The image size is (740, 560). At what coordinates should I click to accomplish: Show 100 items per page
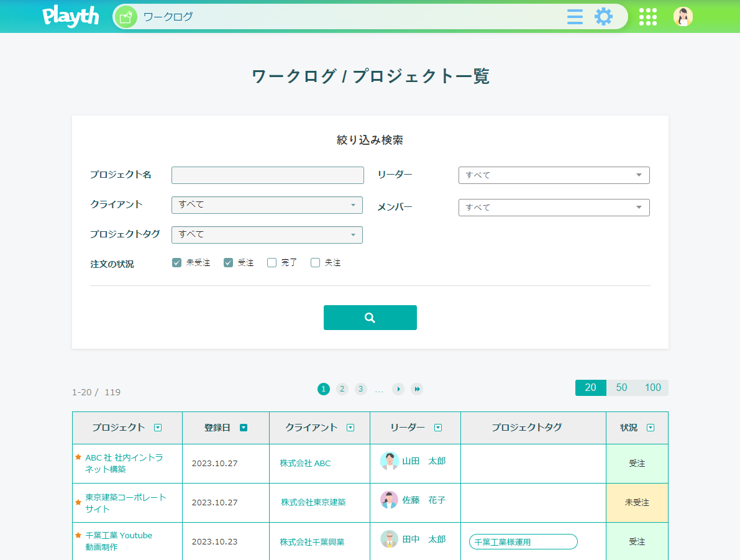pyautogui.click(x=652, y=388)
